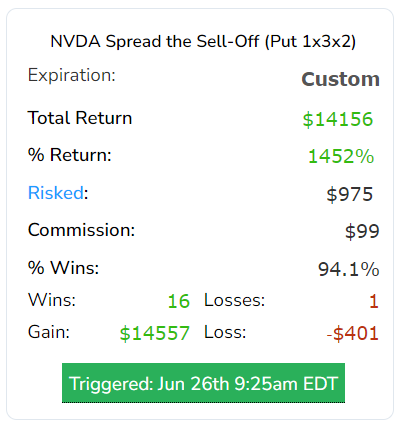Click the $14557 gain amount
The width and height of the screenshot is (402, 426).
pos(155,333)
